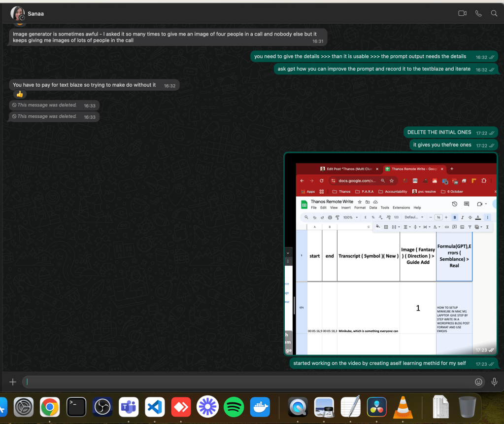504x424 pixels.
Task: Open the emoji picker
Action: (x=478, y=382)
